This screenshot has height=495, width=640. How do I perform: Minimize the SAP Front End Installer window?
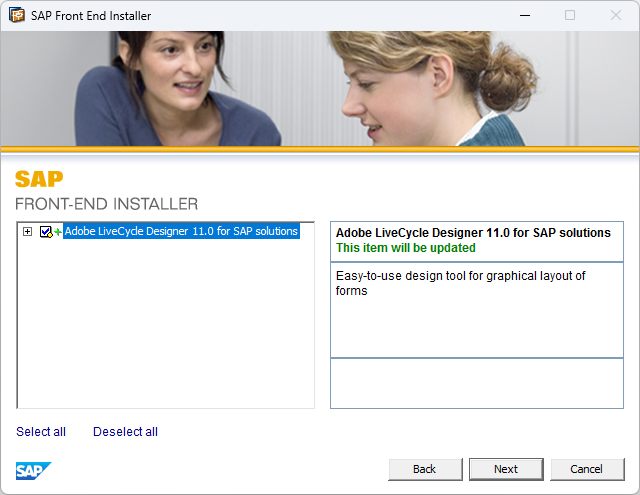[x=524, y=16]
